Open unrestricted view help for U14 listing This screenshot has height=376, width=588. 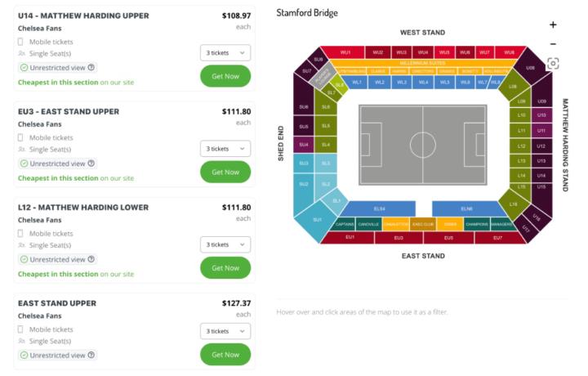(91, 68)
